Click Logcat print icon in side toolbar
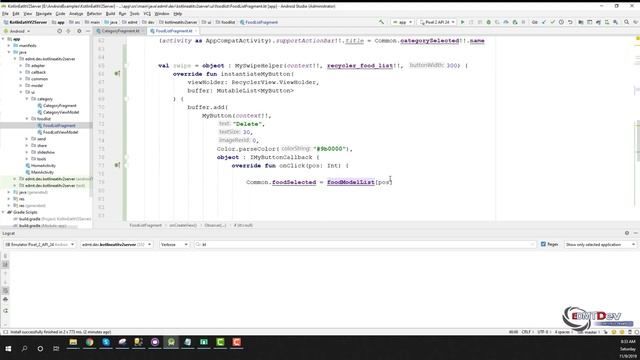 pyautogui.click(x=5, y=299)
